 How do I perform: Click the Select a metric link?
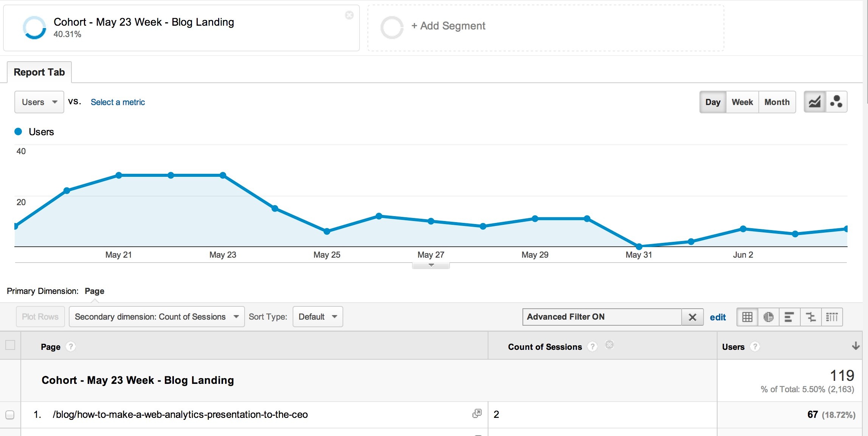[x=118, y=102]
